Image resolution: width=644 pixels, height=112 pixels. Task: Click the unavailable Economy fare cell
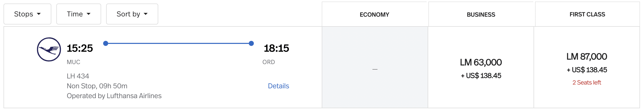tap(375, 69)
